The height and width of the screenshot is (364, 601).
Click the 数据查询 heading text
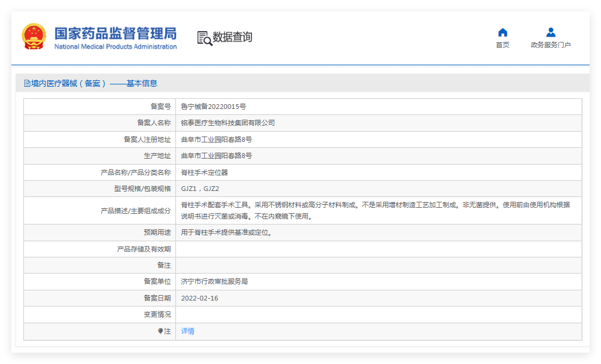pyautogui.click(x=232, y=37)
